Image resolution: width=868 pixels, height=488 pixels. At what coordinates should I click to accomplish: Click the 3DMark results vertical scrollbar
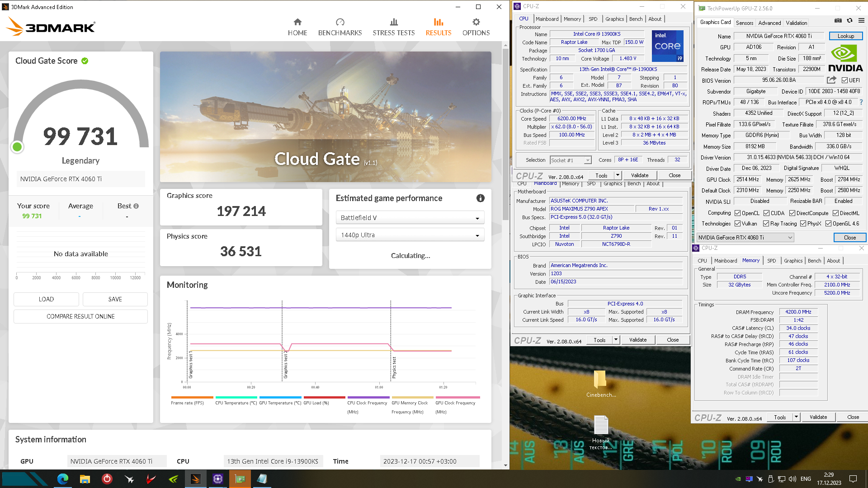point(505,134)
